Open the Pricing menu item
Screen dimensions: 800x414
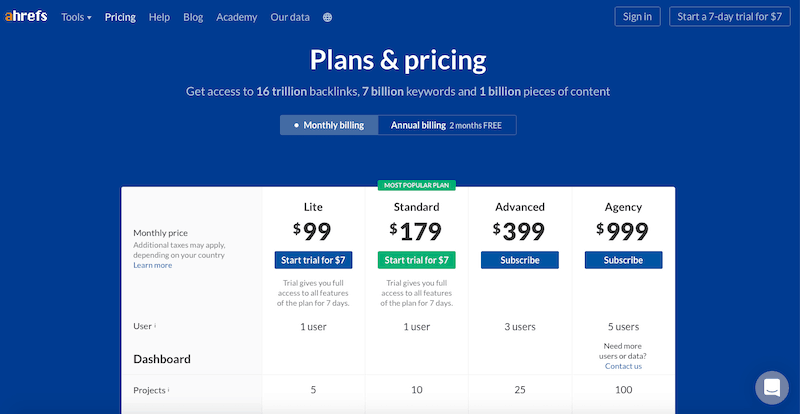[x=120, y=17]
